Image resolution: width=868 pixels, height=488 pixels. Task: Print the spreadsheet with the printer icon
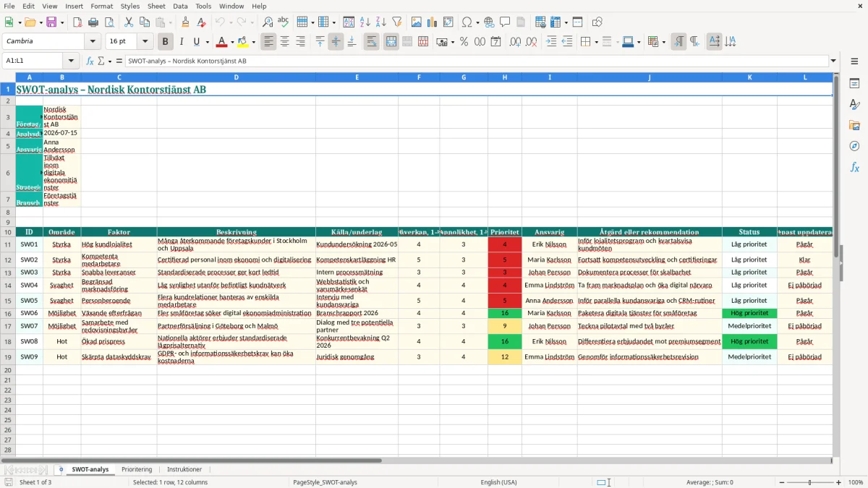coord(93,22)
